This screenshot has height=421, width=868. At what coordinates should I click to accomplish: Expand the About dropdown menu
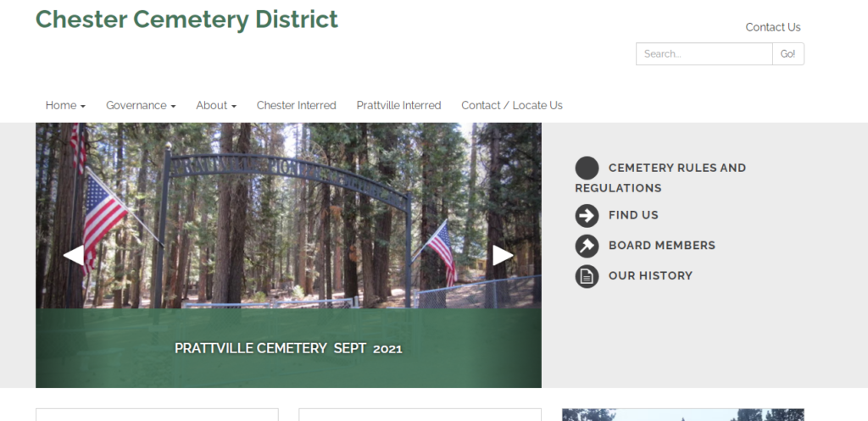[216, 105]
